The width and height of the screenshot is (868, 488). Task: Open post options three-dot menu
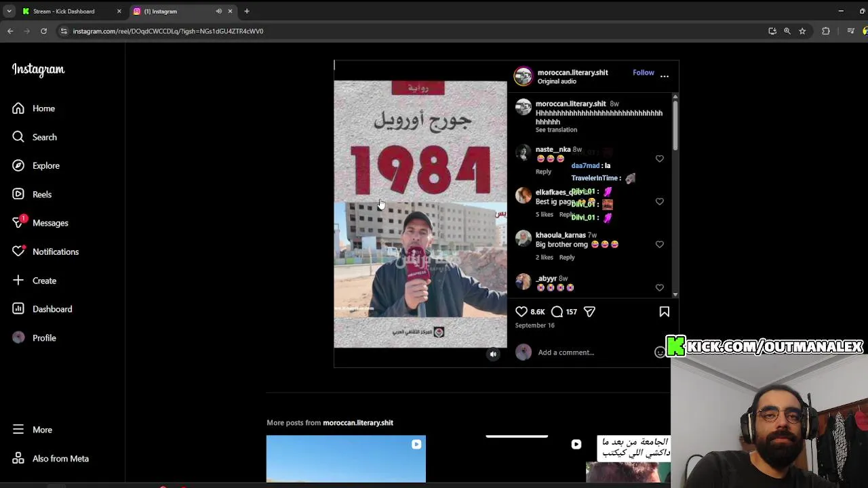(665, 76)
